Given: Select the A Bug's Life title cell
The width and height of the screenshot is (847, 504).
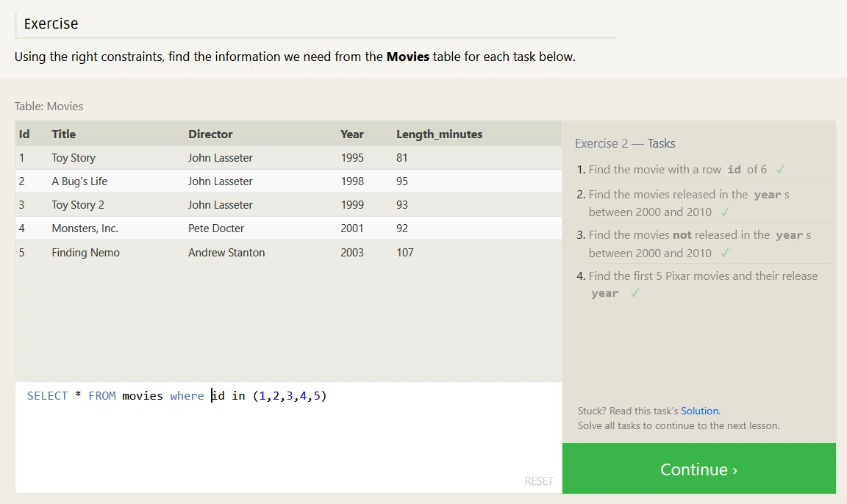Looking at the screenshot, I should coord(79,181).
